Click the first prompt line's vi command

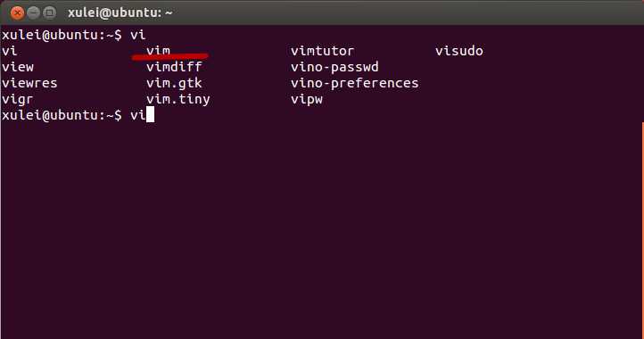tap(138, 35)
